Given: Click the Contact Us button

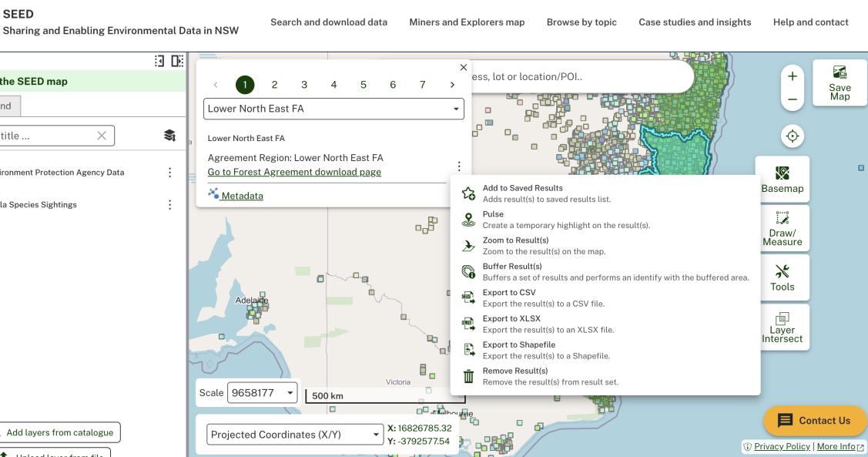Looking at the screenshot, I should click(814, 421).
